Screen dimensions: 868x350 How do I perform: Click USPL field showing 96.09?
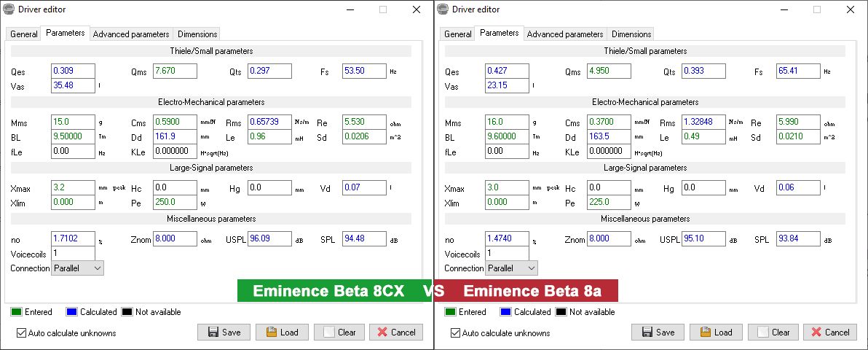(269, 238)
